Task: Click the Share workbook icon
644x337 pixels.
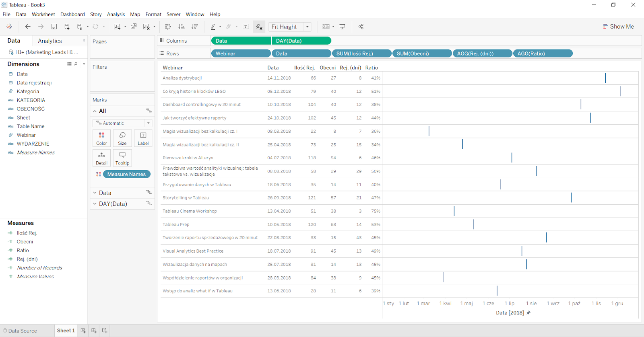Action: tap(361, 27)
